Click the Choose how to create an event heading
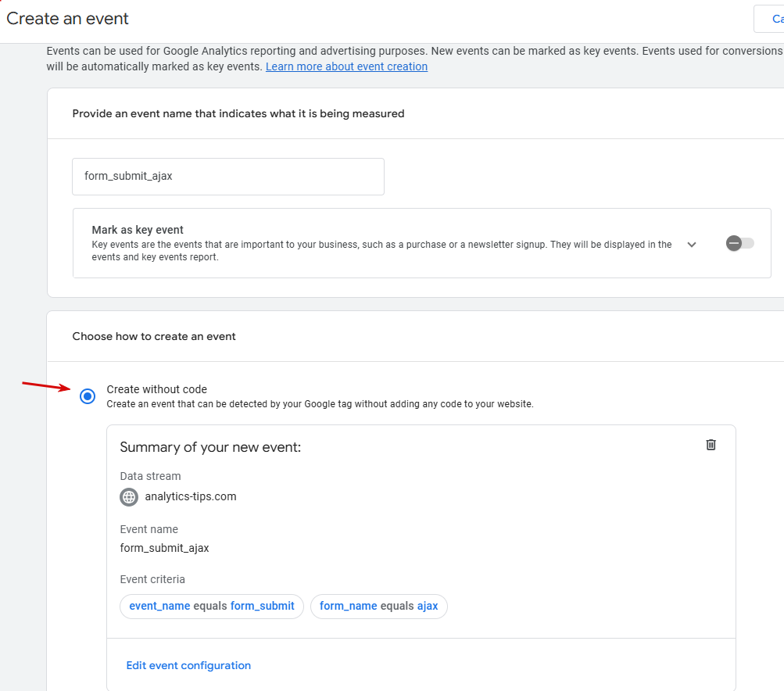784x691 pixels. tap(154, 336)
